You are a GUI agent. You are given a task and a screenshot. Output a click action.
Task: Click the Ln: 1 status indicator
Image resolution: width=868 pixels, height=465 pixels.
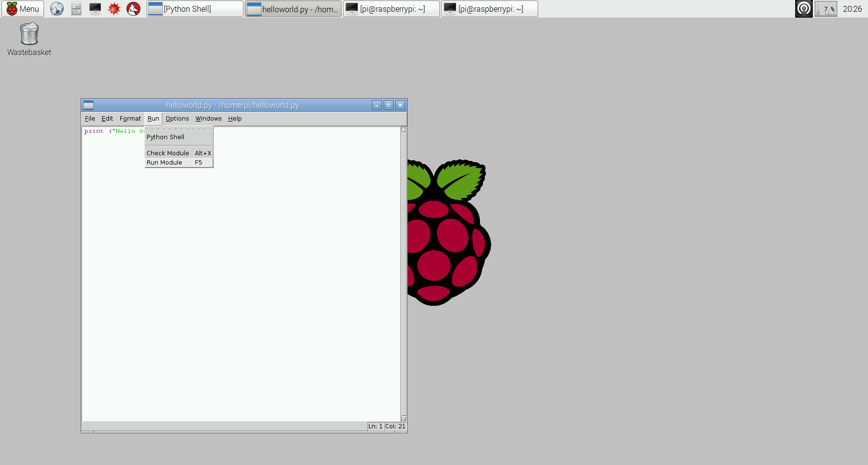(375, 426)
